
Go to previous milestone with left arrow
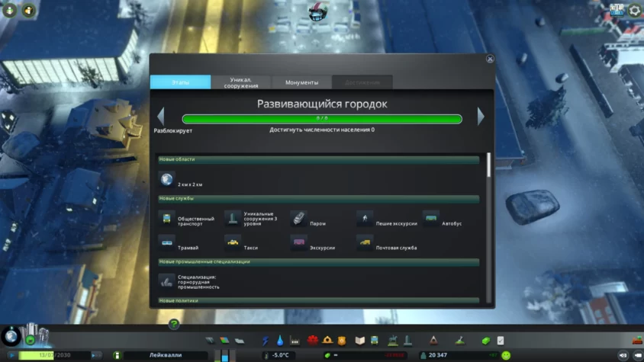point(160,117)
